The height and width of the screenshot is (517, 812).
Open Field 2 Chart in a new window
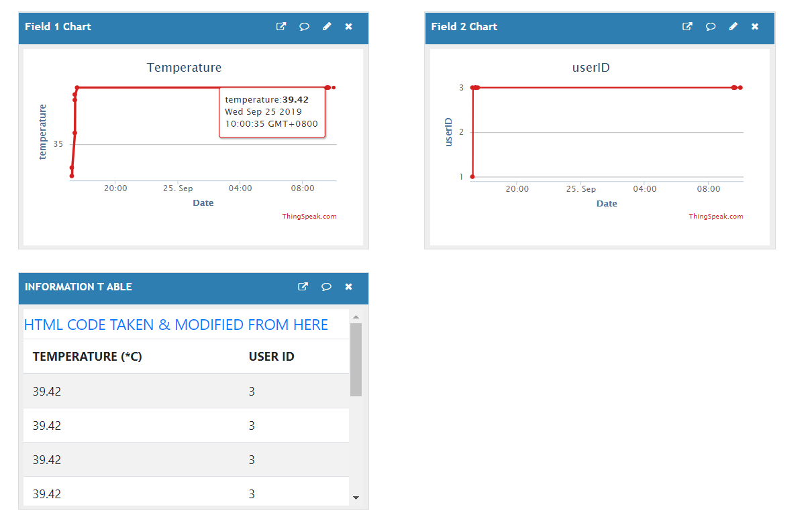(x=687, y=26)
